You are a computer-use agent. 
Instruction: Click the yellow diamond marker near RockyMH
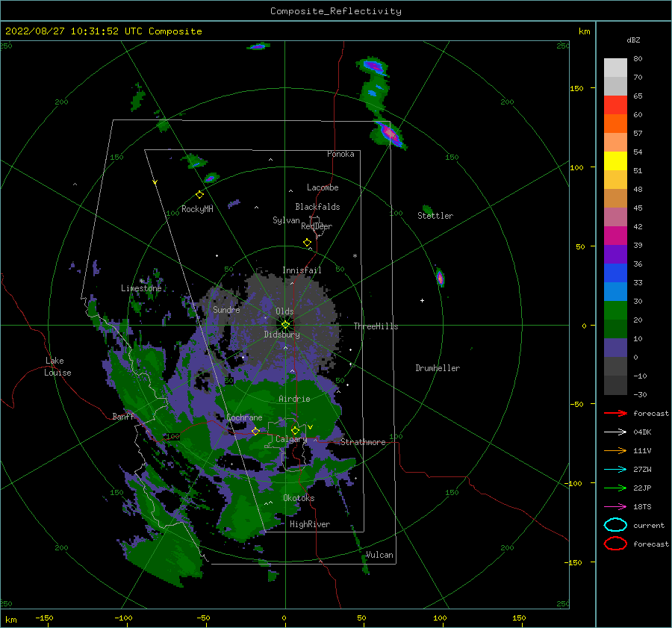click(x=199, y=195)
